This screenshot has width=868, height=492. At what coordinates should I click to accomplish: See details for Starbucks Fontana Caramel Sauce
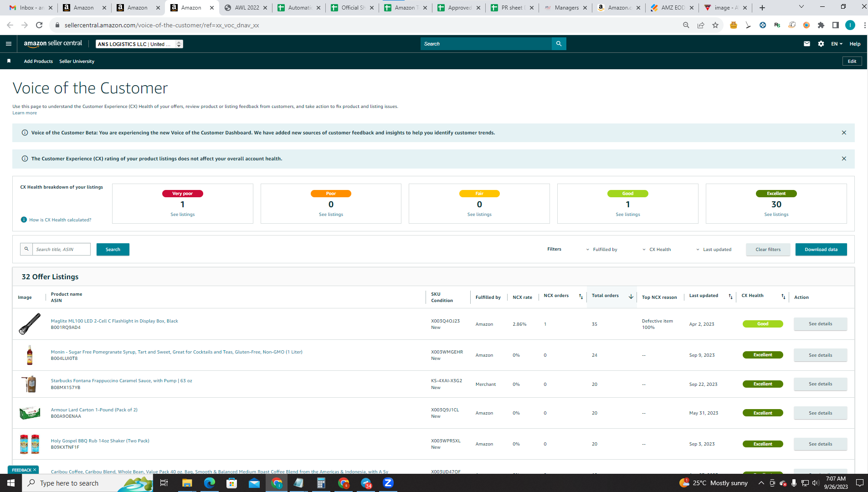click(x=821, y=384)
